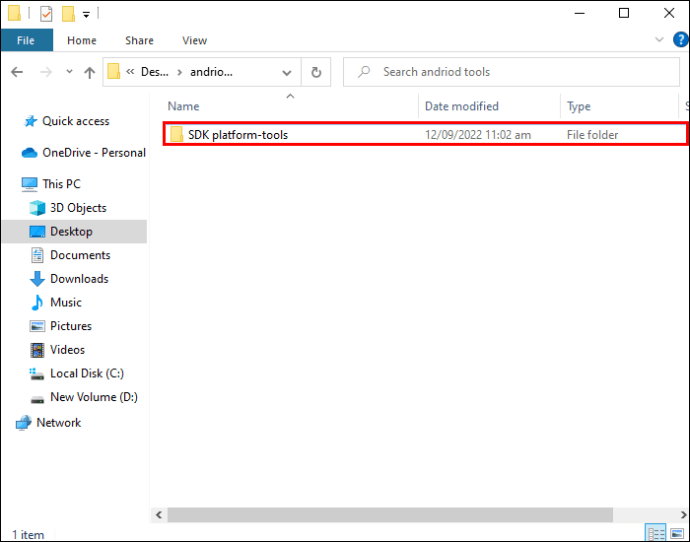Image resolution: width=690 pixels, height=542 pixels.
Task: Switch to Large icons view layout
Action: pyautogui.click(x=677, y=534)
